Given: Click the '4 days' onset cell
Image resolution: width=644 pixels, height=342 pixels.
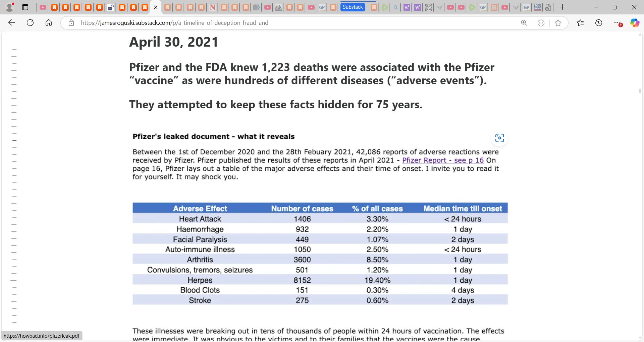Looking at the screenshot, I should pos(463,290).
